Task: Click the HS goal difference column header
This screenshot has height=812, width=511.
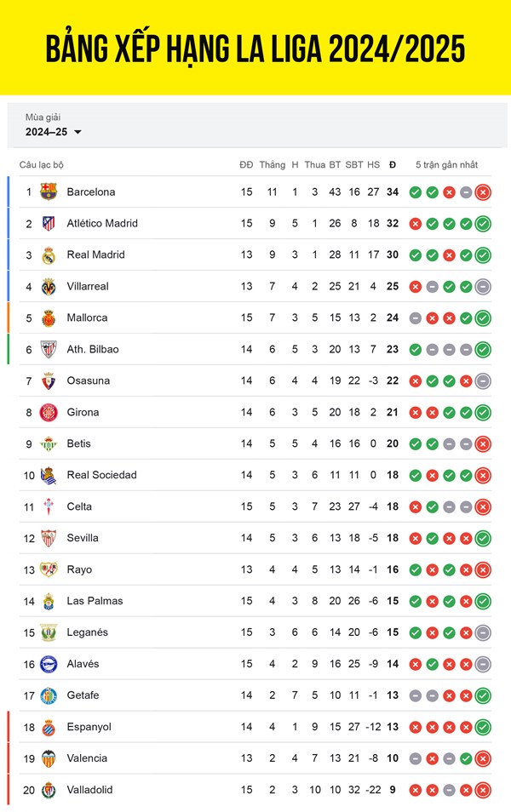Action: click(x=374, y=164)
